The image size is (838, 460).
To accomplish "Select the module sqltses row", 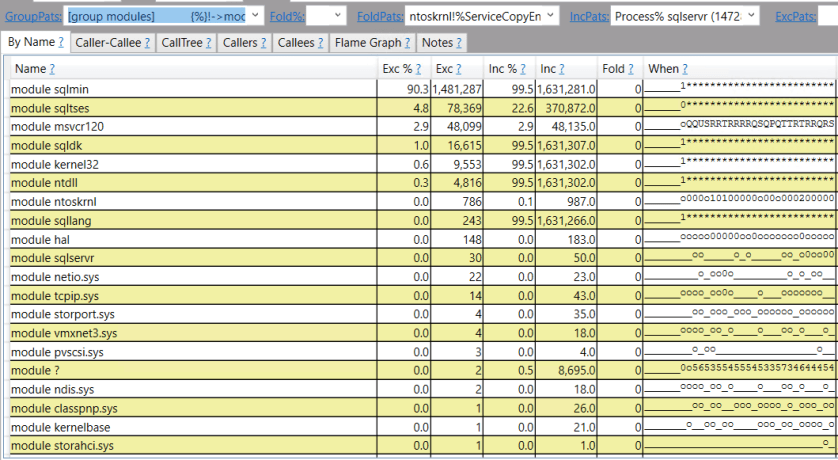I will (422, 108).
